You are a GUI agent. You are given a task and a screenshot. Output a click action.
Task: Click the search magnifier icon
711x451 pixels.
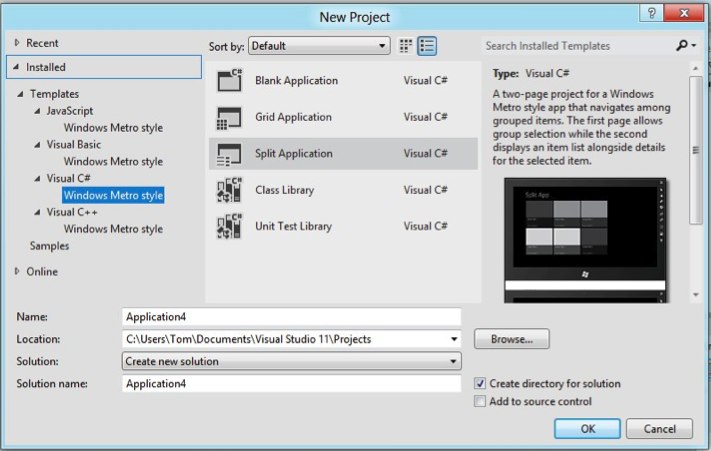coord(682,45)
